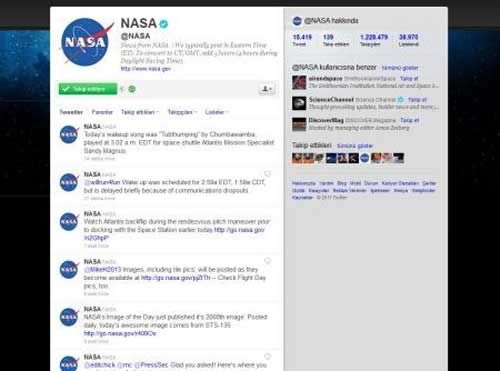Image resolution: width=500 pixels, height=371 pixels.
Task: Click the timestamp under the Tubthumping tweet
Action: point(99,159)
